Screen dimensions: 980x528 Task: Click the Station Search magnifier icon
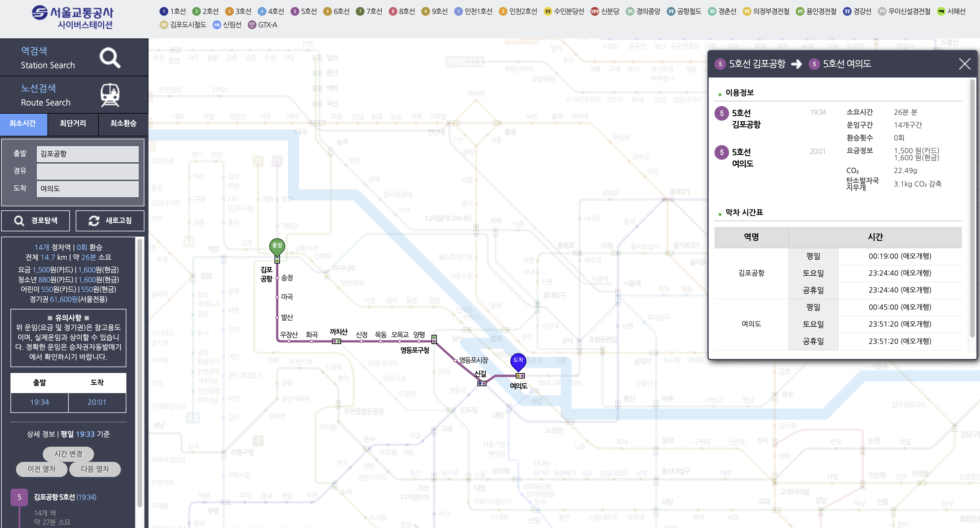point(110,57)
